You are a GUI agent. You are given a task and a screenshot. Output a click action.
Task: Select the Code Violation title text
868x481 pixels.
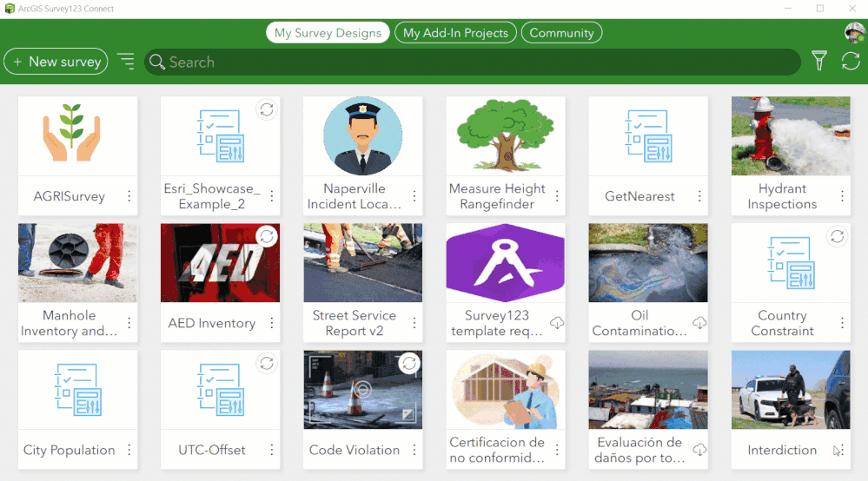click(x=354, y=450)
